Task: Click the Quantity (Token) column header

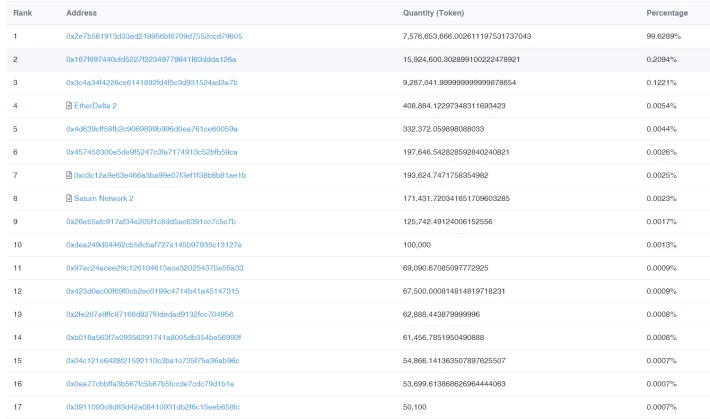Action: click(433, 13)
